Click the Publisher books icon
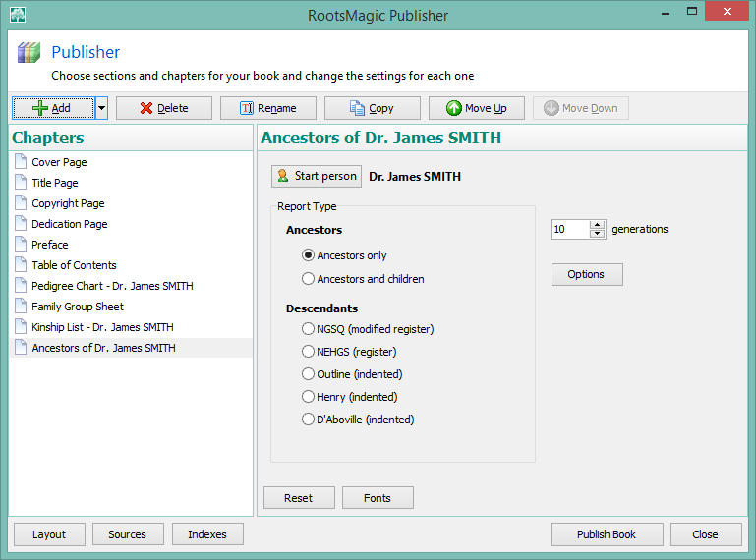 pos(29,52)
